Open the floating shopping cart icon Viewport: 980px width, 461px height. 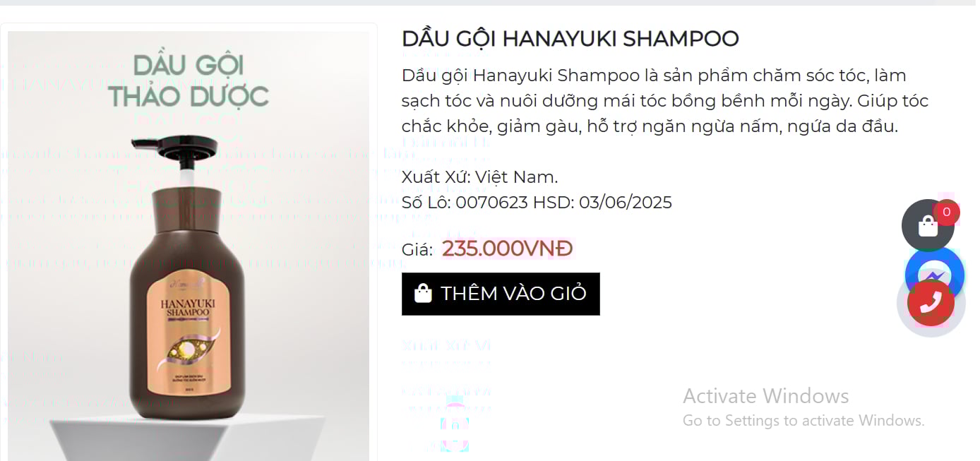click(x=928, y=226)
